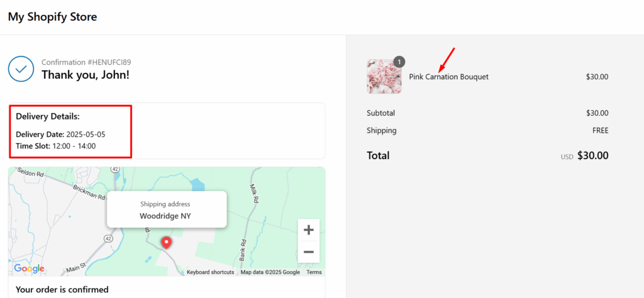Open map Keyboard shortcuts
Viewport: 644px width, 298px height.
(x=210, y=272)
